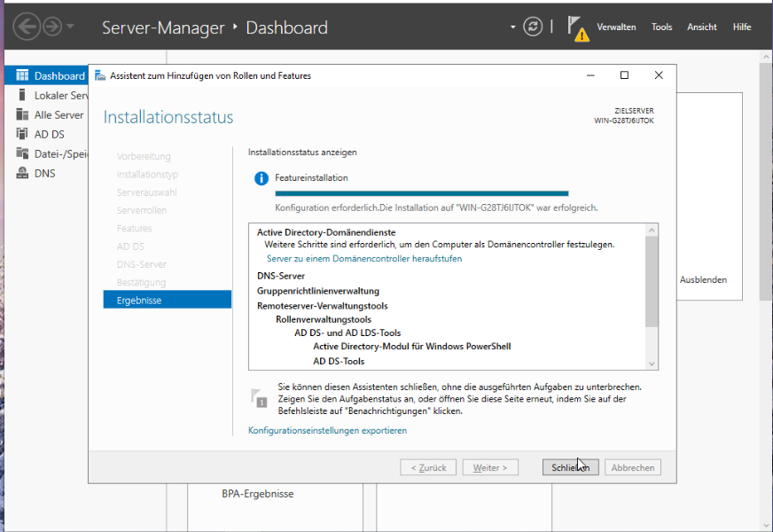Expand the dropdown arrow beside refresh
The image size is (773, 532).
[x=512, y=27]
